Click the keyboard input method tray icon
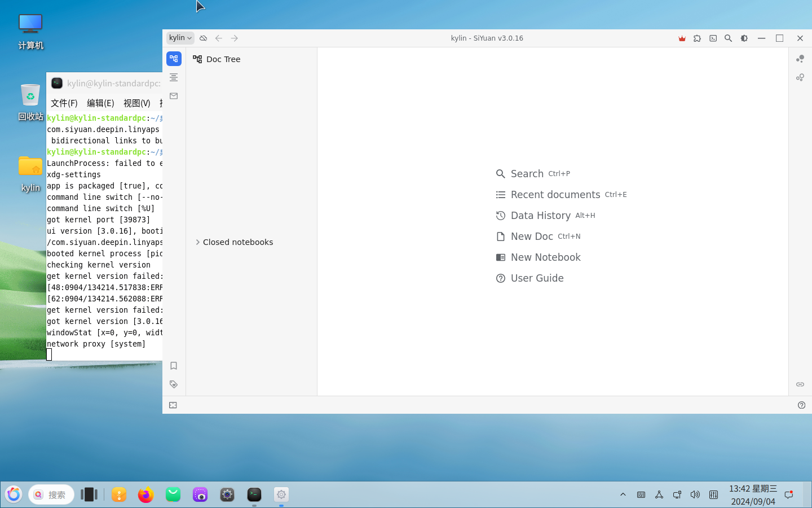Viewport: 812px width, 508px height. (641, 494)
